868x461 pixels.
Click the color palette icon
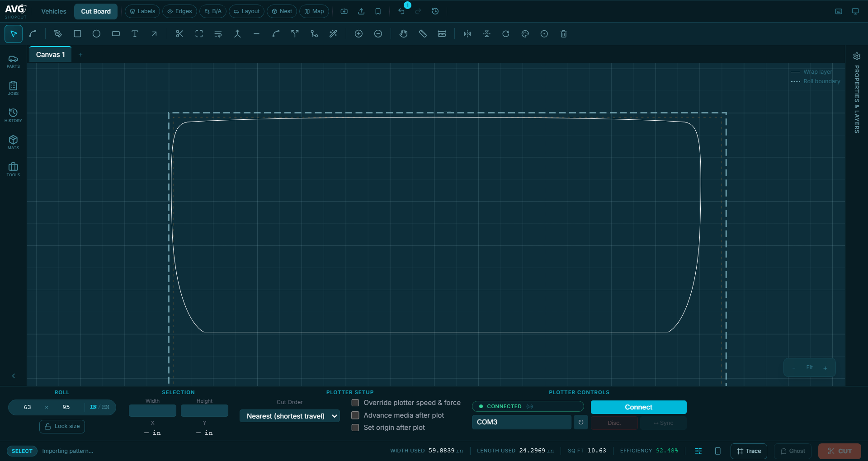(x=525, y=34)
